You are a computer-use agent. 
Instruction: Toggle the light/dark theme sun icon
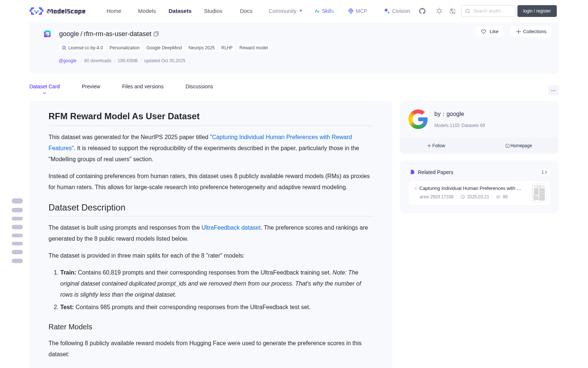[439, 11]
